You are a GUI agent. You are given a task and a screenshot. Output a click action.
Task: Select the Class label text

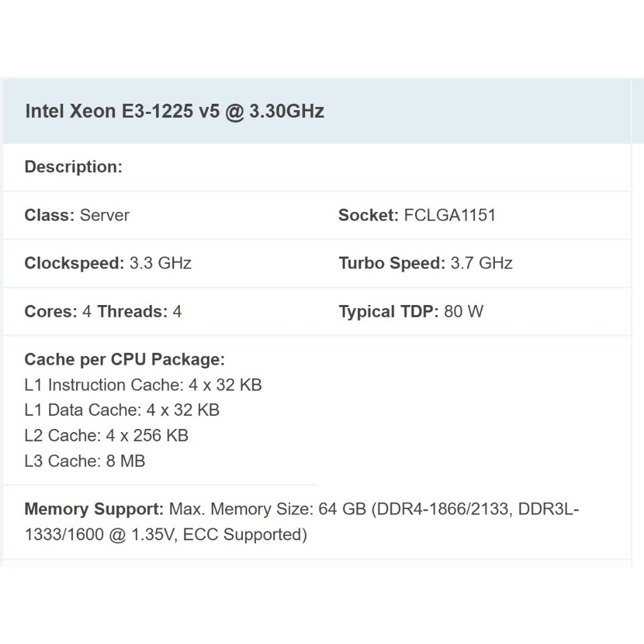coord(50,215)
